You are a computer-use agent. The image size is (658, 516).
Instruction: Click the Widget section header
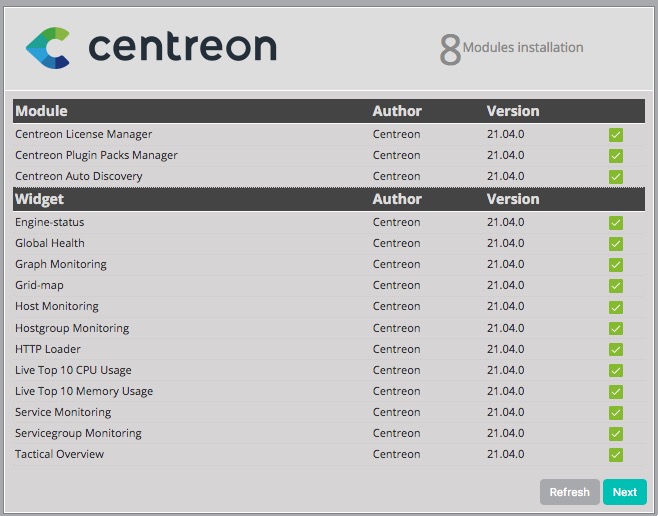(x=40, y=199)
